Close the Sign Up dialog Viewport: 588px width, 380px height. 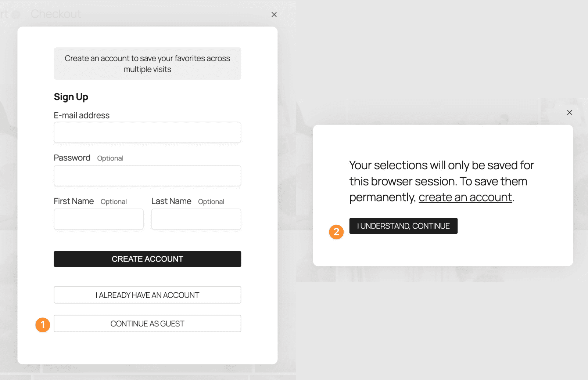(274, 15)
